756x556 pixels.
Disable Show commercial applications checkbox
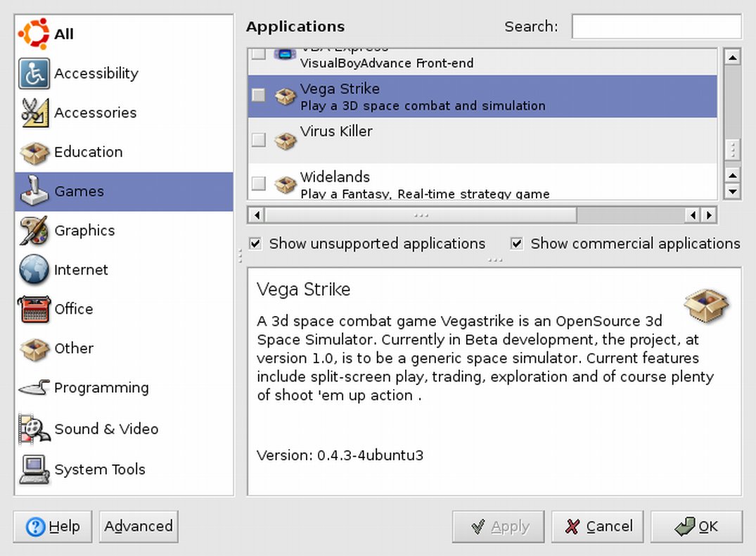click(x=517, y=244)
